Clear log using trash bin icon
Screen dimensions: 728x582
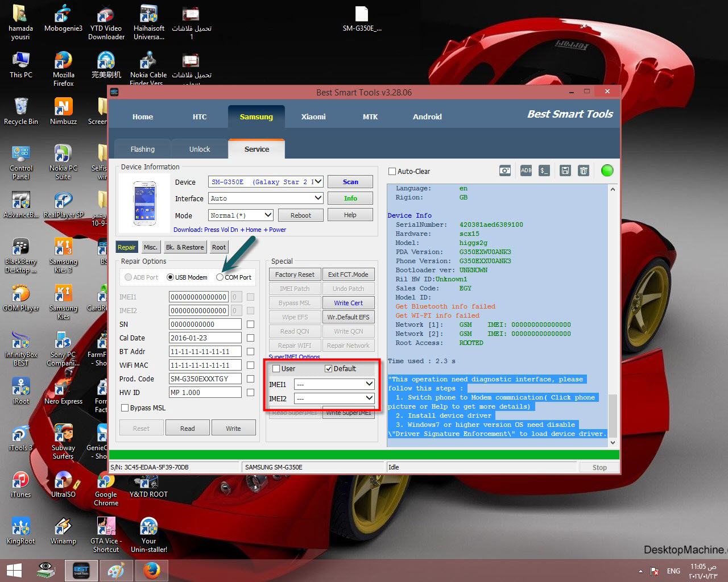[x=583, y=171]
